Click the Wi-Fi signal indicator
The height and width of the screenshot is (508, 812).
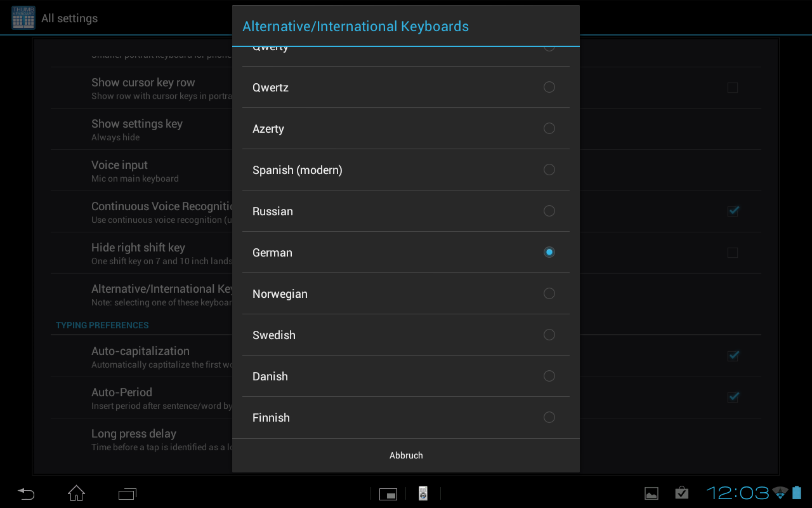pos(780,492)
